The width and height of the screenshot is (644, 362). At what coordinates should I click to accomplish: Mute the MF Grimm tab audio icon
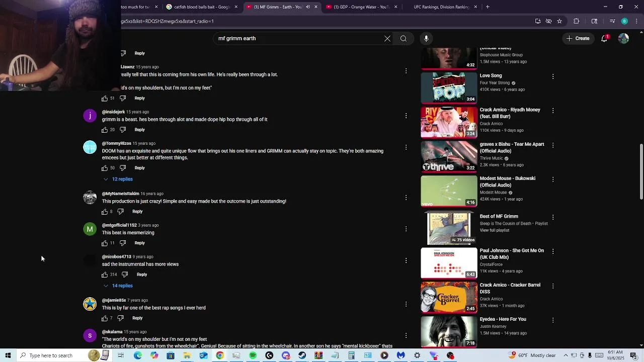(x=308, y=7)
